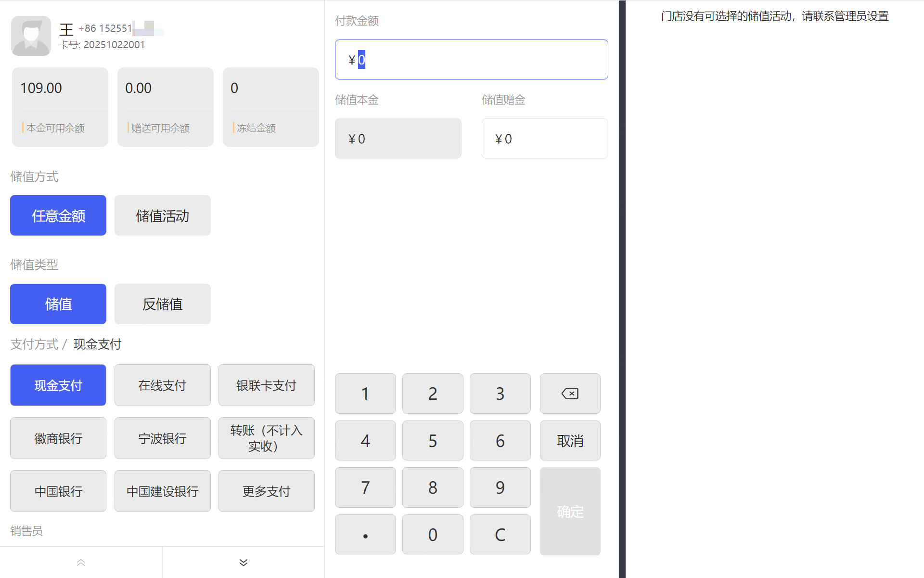Select 任意金额 recharge method
Viewport: 924px width, 578px height.
(x=58, y=215)
